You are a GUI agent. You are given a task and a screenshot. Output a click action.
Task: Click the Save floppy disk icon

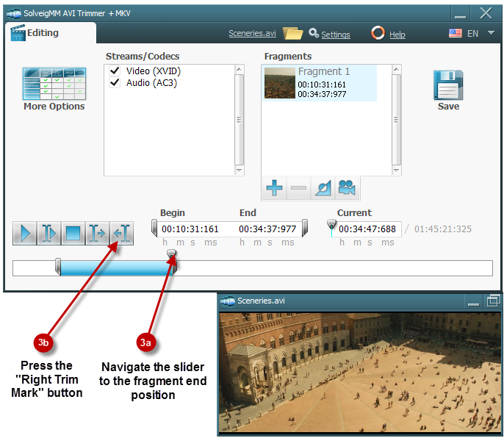448,85
